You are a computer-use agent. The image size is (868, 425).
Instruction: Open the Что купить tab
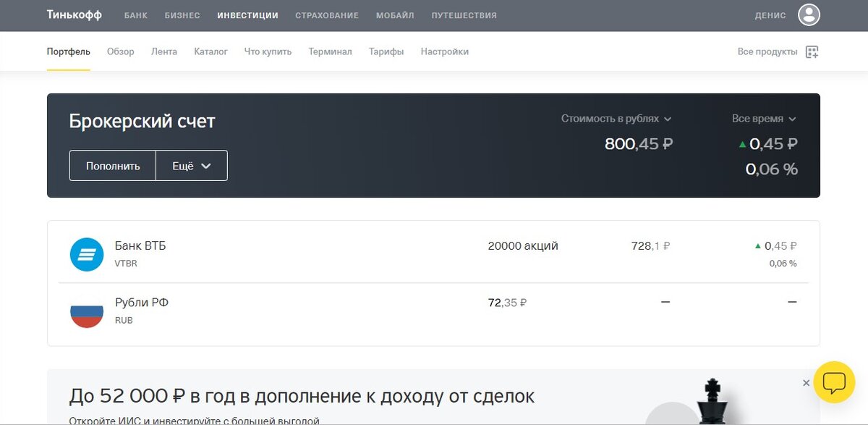tap(268, 51)
